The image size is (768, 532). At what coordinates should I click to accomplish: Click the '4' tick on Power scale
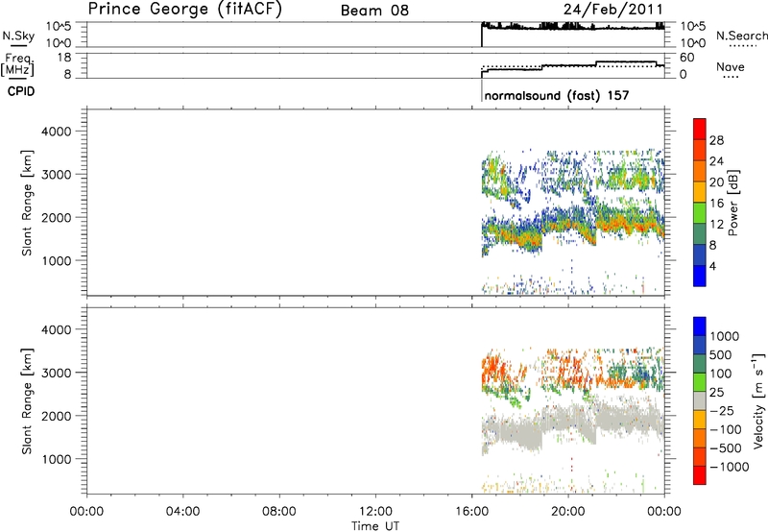[x=712, y=266]
